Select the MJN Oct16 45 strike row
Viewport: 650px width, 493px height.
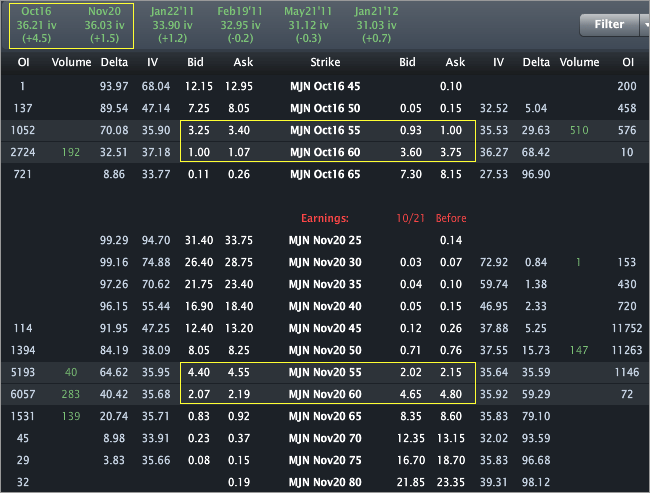pyautogui.click(x=325, y=86)
